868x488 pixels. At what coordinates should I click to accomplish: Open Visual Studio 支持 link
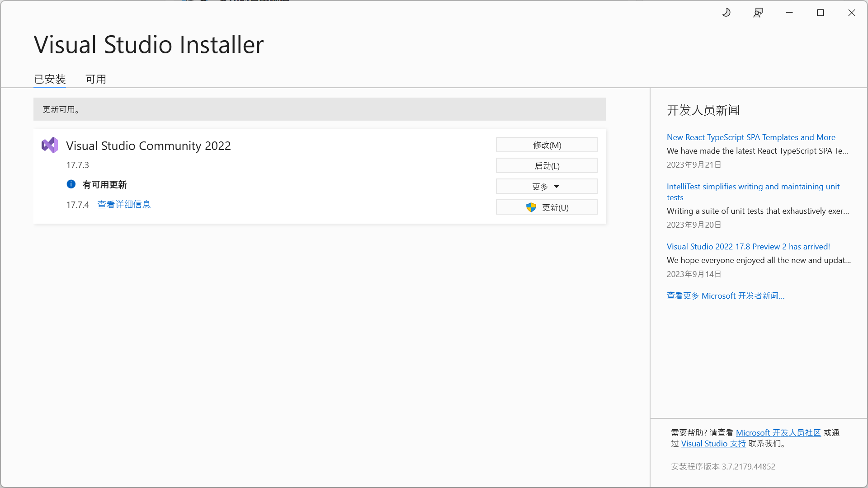coord(713,443)
